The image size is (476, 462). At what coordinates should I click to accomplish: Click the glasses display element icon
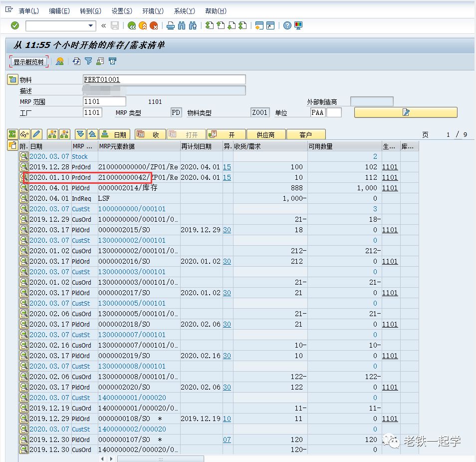[x=24, y=134]
